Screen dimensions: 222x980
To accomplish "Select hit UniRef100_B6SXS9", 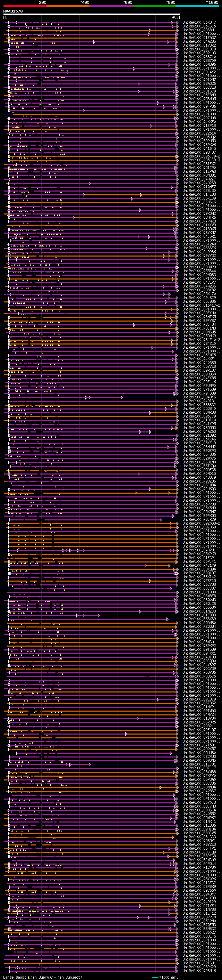I will pos(199,619).
